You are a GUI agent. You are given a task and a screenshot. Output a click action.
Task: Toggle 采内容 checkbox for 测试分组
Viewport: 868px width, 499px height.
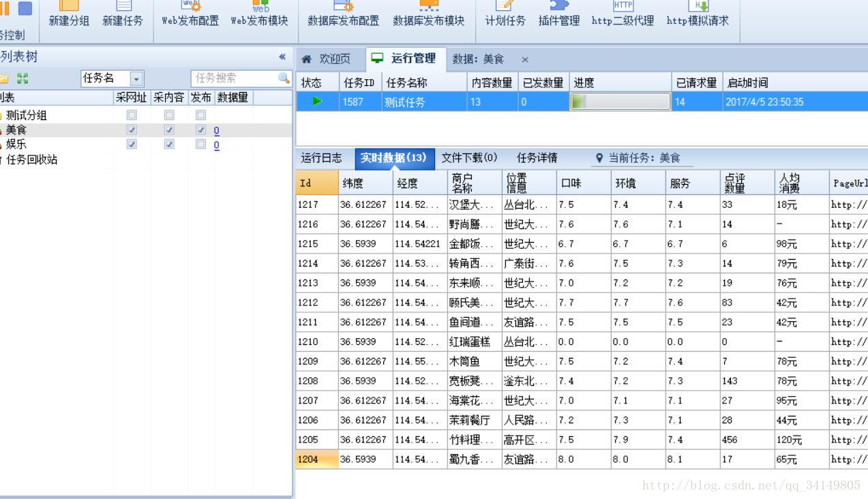169,115
